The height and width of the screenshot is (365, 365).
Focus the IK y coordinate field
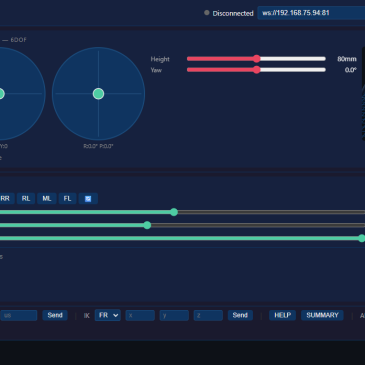click(x=174, y=315)
